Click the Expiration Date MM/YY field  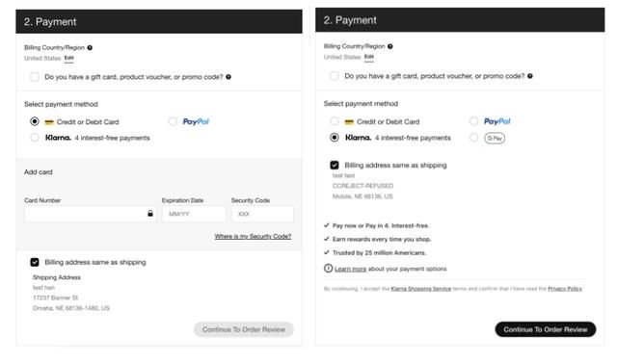click(194, 214)
